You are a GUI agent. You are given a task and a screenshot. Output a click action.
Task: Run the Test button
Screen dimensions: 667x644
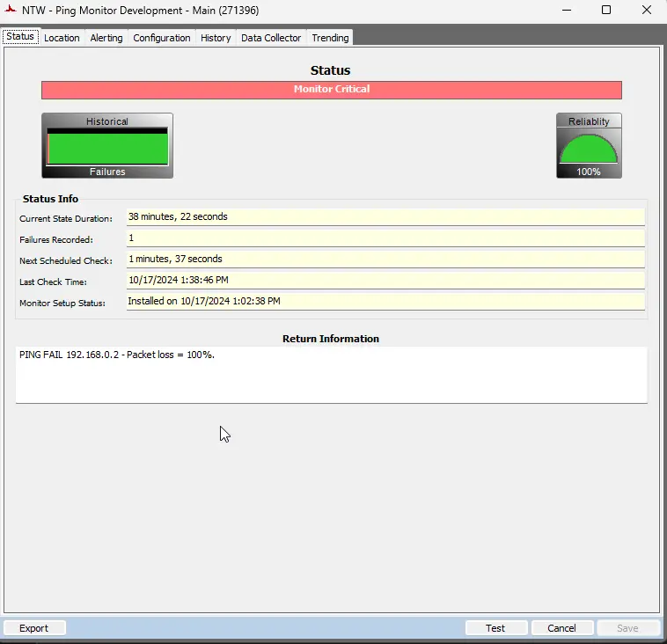[x=495, y=628]
